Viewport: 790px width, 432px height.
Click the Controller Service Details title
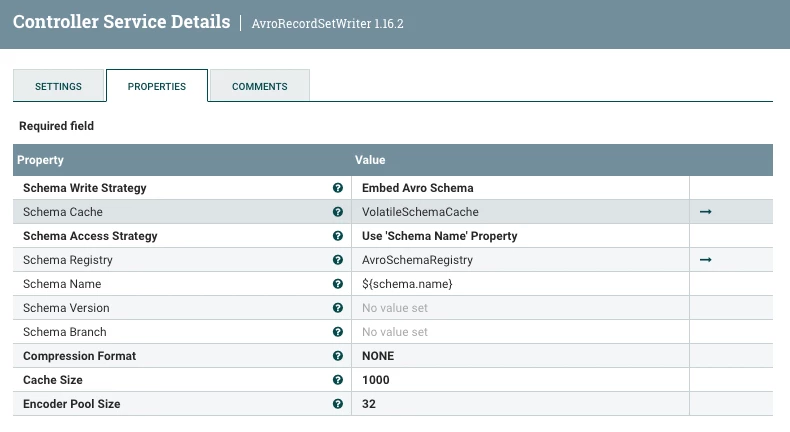(x=121, y=22)
